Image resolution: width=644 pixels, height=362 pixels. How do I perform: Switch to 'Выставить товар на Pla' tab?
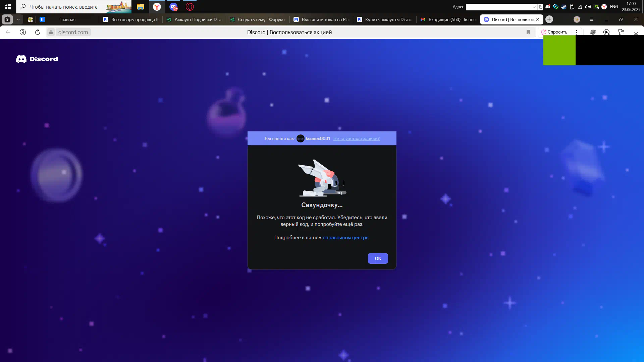(321, 19)
